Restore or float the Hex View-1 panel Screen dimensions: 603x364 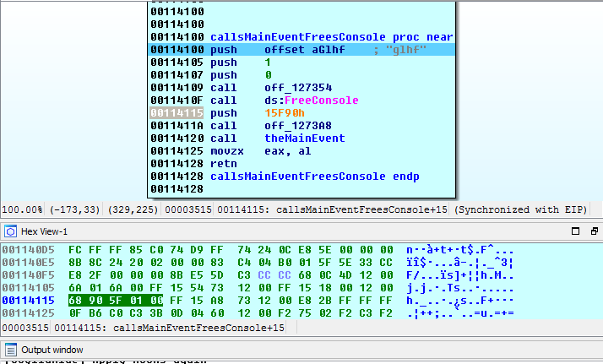coord(595,231)
